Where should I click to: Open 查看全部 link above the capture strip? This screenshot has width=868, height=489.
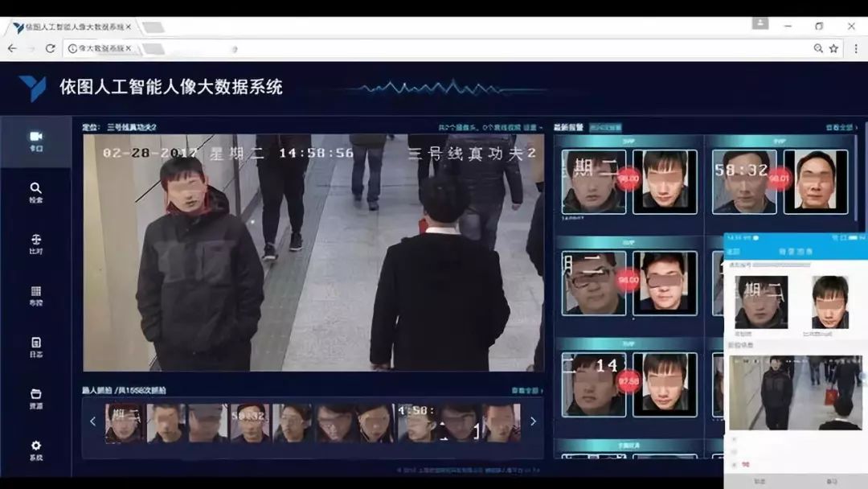pos(527,390)
